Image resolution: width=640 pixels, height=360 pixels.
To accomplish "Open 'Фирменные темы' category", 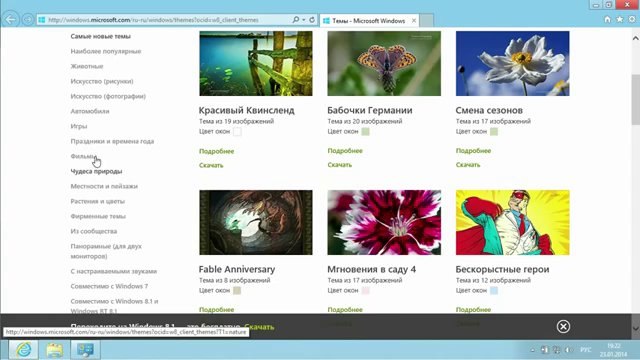I will click(98, 216).
